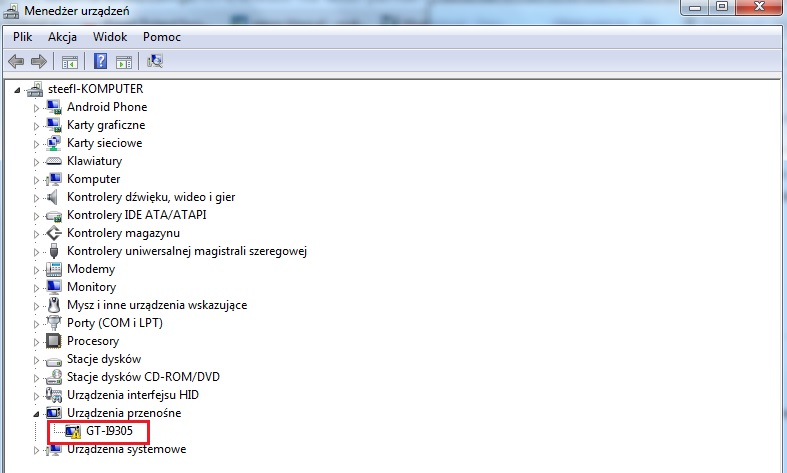Click the Android Phone category icon
This screenshot has height=473, width=787.
[54, 107]
